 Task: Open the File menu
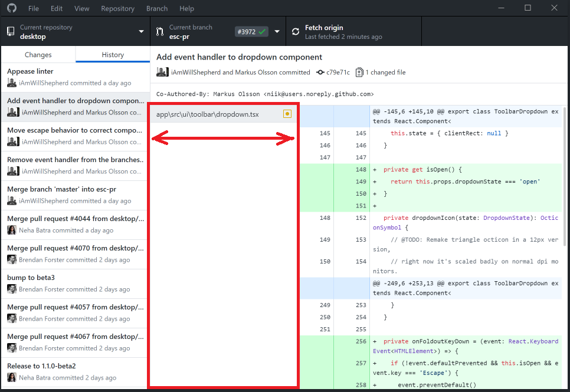coord(34,8)
